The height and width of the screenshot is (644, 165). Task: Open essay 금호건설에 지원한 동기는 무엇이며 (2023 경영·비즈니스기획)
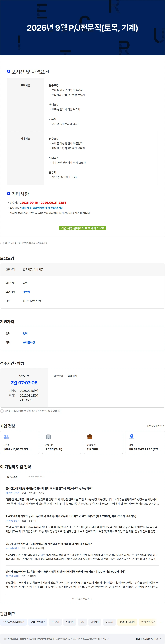click(49, 488)
